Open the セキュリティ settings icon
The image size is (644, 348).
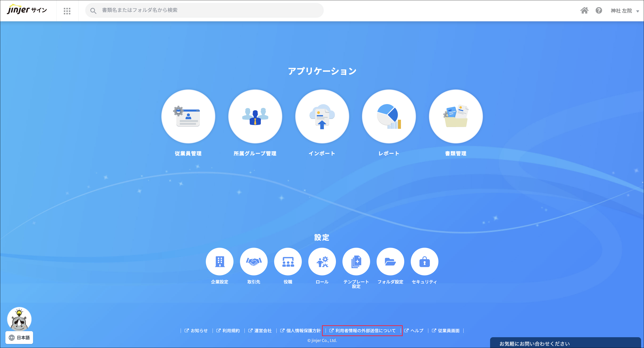pos(424,261)
